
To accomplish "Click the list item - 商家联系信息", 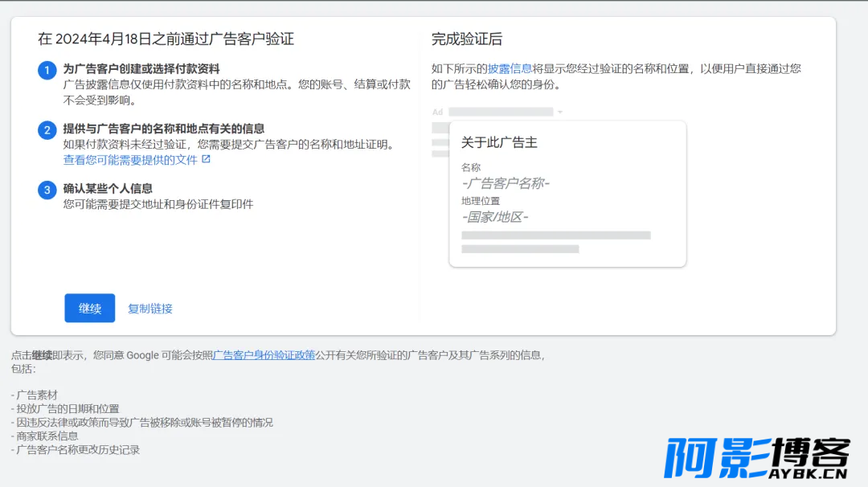I will coord(45,436).
